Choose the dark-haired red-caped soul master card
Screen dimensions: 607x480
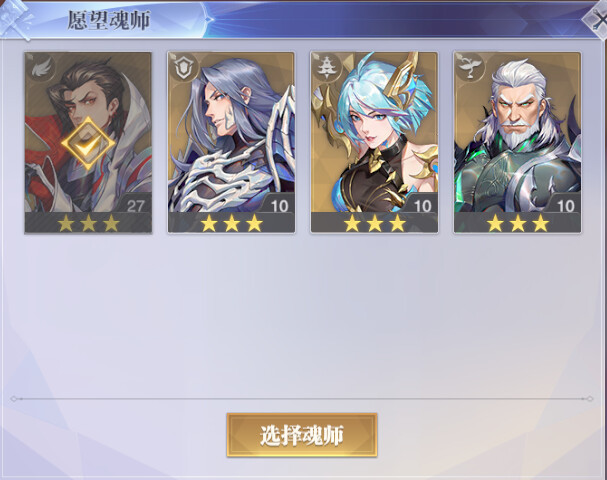point(88,143)
